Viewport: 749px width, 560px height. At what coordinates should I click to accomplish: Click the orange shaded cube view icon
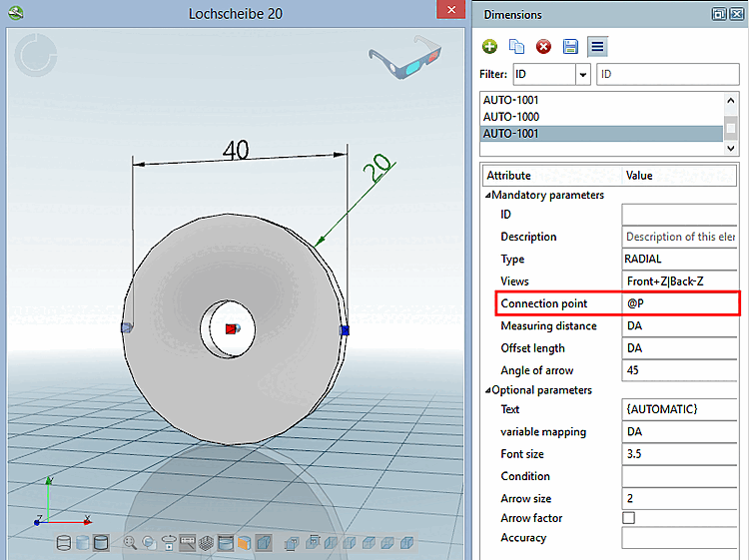click(x=243, y=543)
